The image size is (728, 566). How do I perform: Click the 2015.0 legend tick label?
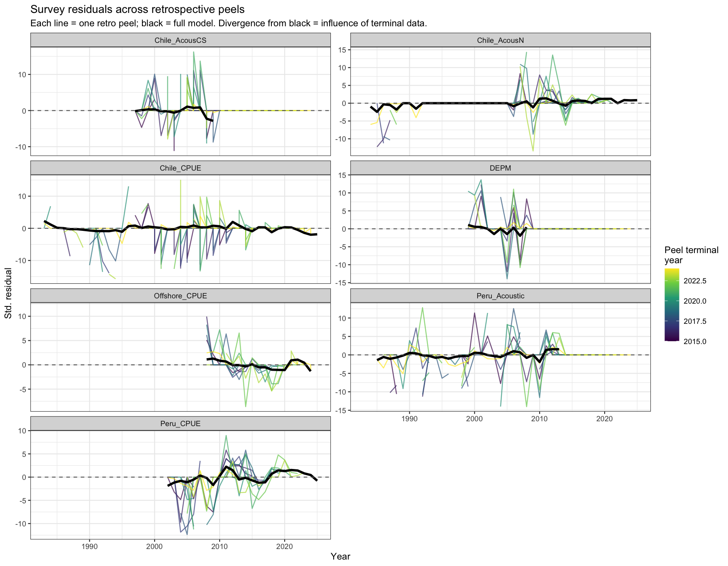click(695, 342)
